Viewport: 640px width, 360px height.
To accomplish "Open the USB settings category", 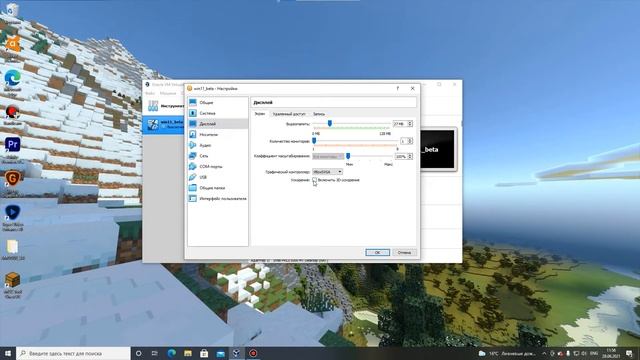I will point(218,177).
